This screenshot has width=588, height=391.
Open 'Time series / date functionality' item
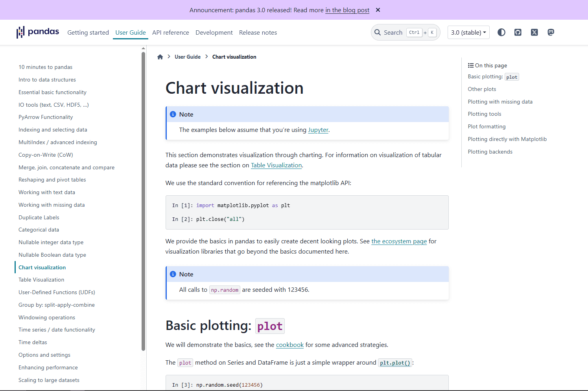point(57,330)
